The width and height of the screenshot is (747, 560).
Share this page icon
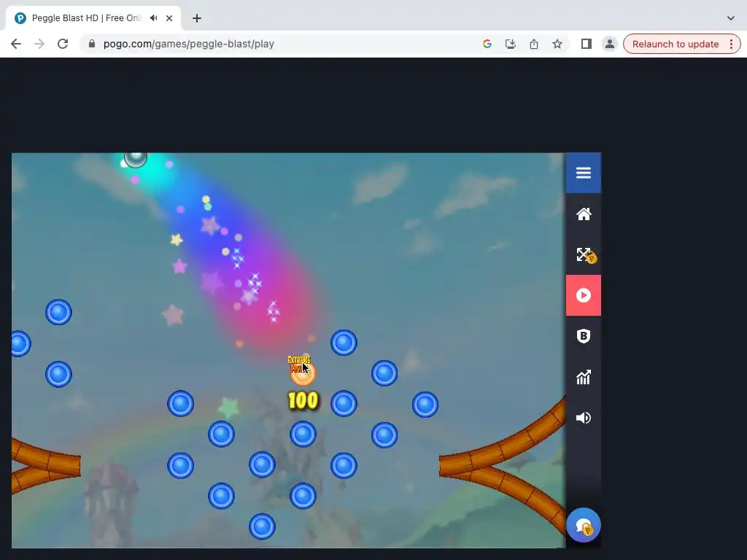[x=533, y=44]
